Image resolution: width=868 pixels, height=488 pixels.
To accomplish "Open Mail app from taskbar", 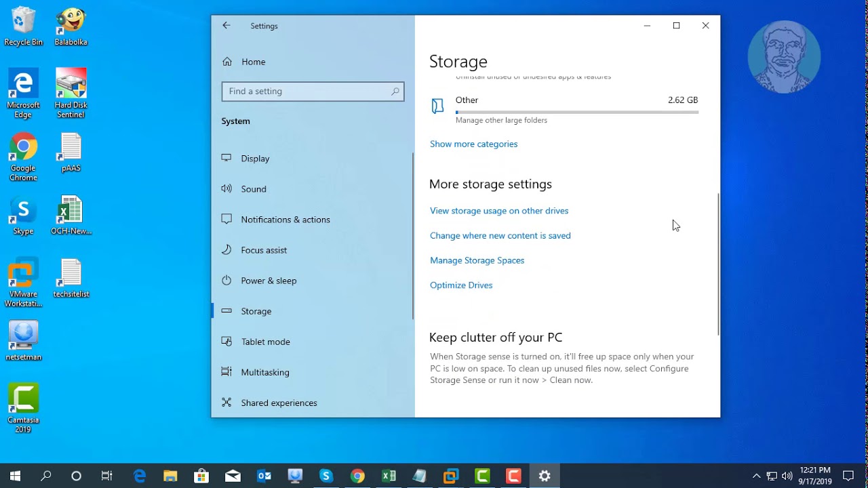I will (233, 476).
